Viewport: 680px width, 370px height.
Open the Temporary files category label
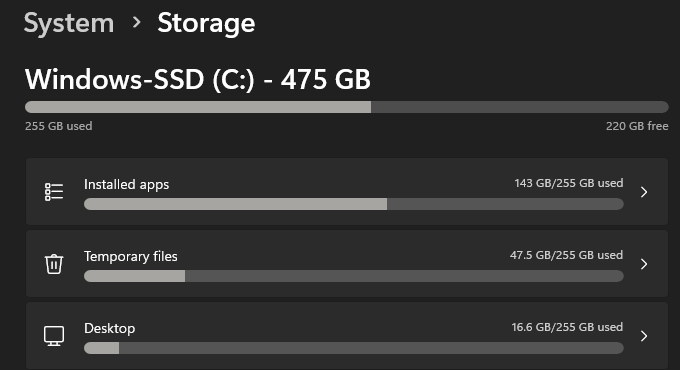click(x=131, y=256)
